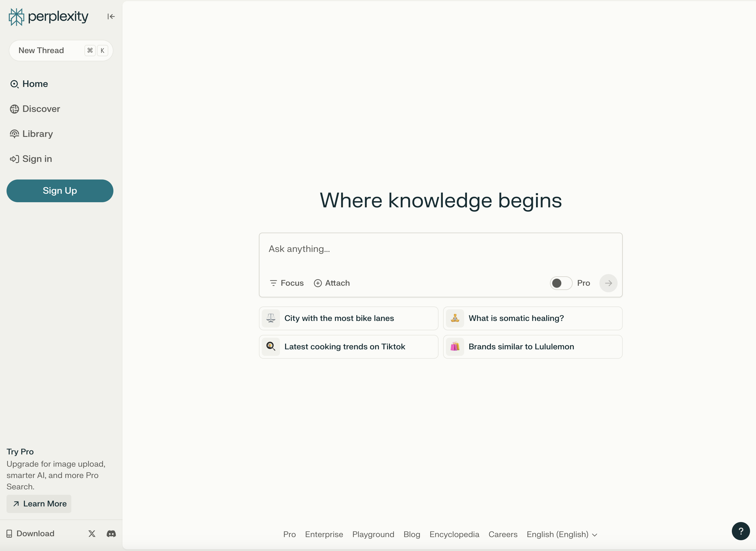Open the Enterprise footer link
Viewport: 756px width, 551px height.
point(324,534)
